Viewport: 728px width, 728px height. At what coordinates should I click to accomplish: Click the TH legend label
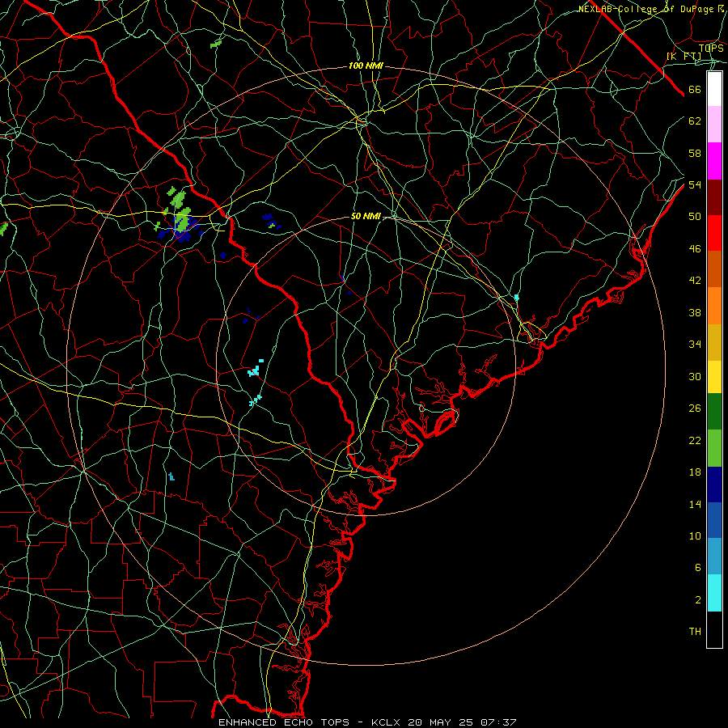(x=695, y=632)
